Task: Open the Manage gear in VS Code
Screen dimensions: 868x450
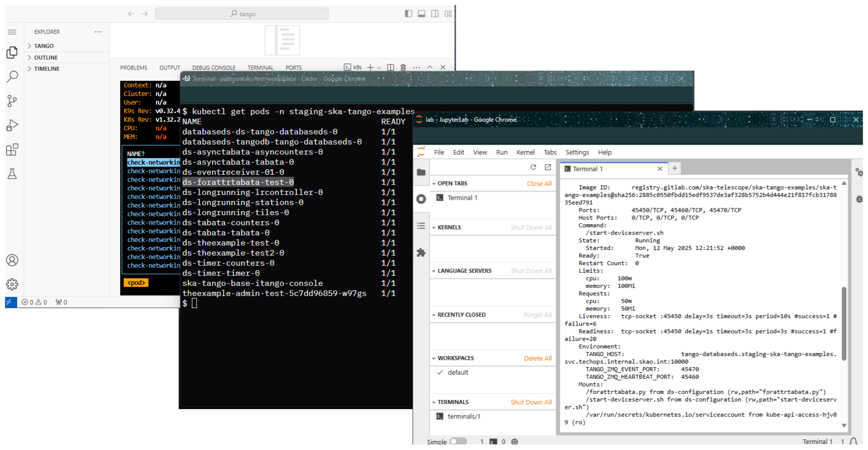Action: tap(12, 284)
